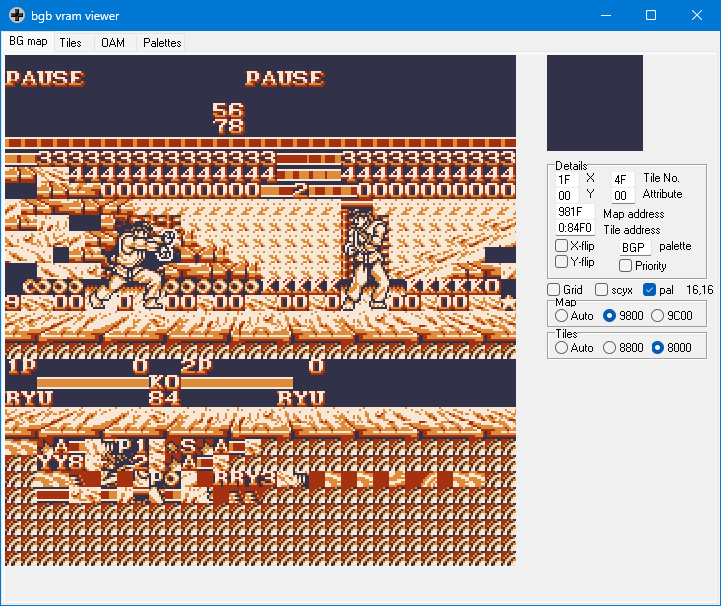Click the Map address label
Screen dimensions: 721x606
634,214
